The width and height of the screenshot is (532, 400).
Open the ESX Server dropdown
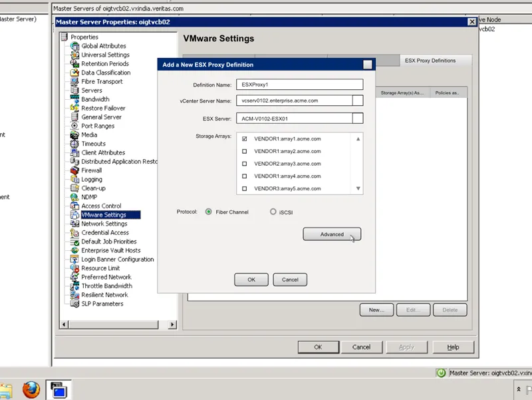click(x=358, y=118)
